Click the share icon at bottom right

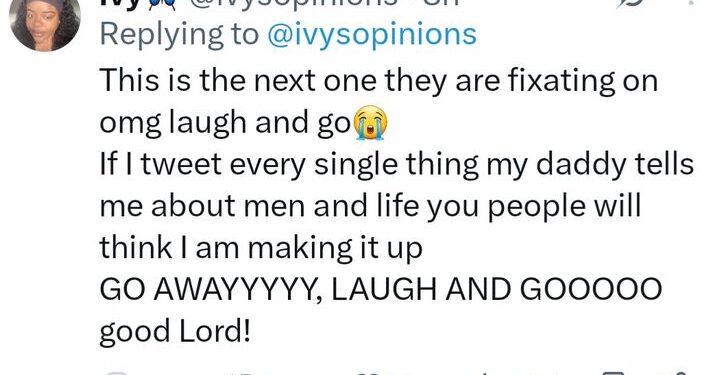coord(680,373)
